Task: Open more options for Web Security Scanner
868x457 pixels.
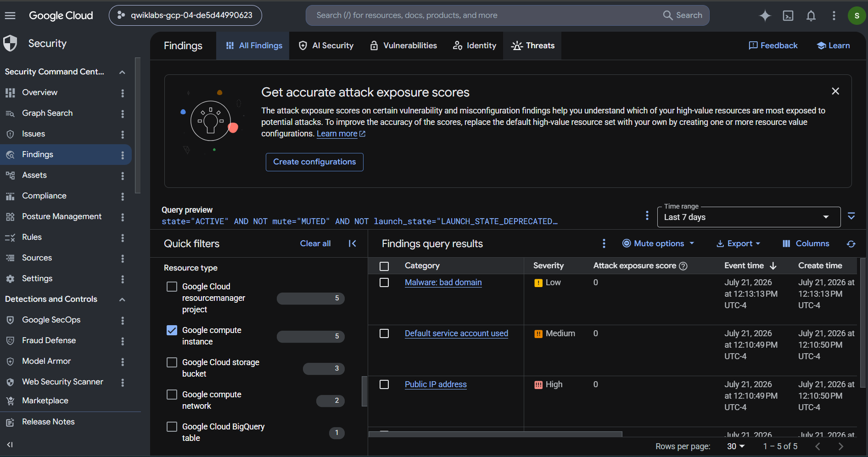Action: (x=123, y=382)
